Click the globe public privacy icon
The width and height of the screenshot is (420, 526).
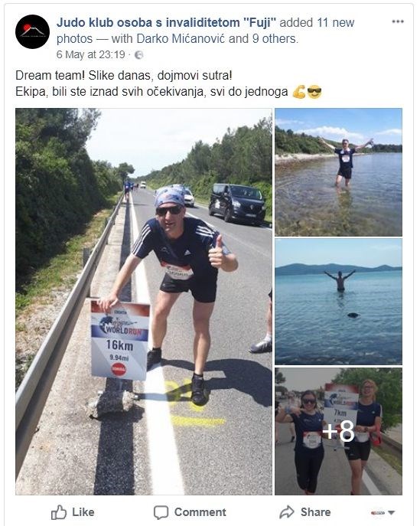(x=138, y=55)
